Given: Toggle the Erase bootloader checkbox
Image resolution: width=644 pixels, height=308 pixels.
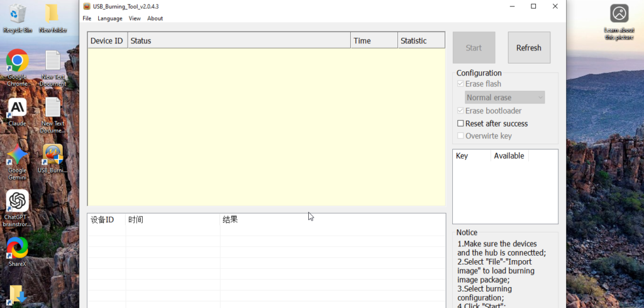Looking at the screenshot, I should click(460, 111).
